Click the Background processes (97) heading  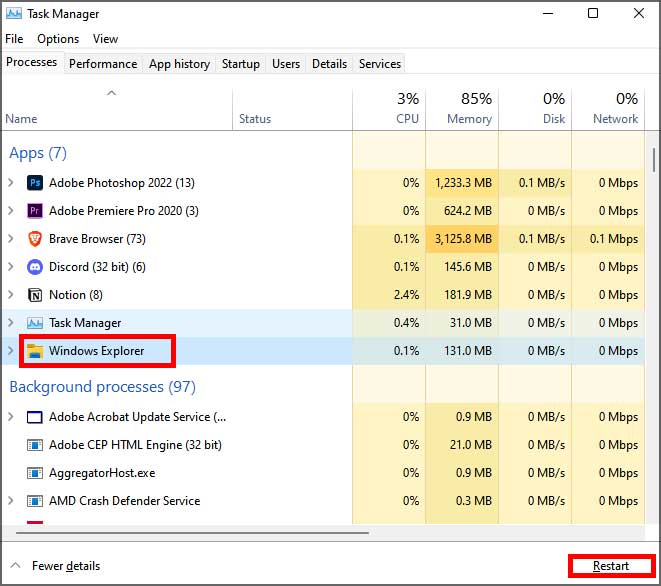102,387
